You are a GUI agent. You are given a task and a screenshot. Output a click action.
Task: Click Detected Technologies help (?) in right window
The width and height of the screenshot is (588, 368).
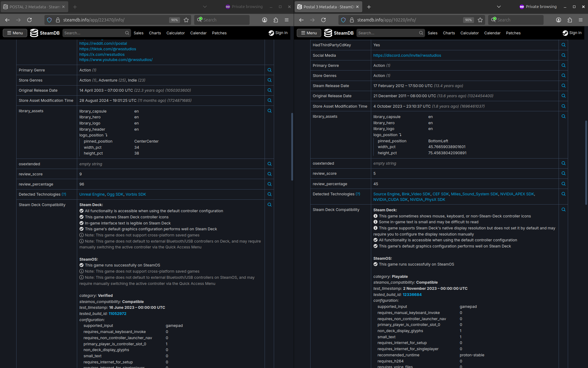pos(358,194)
